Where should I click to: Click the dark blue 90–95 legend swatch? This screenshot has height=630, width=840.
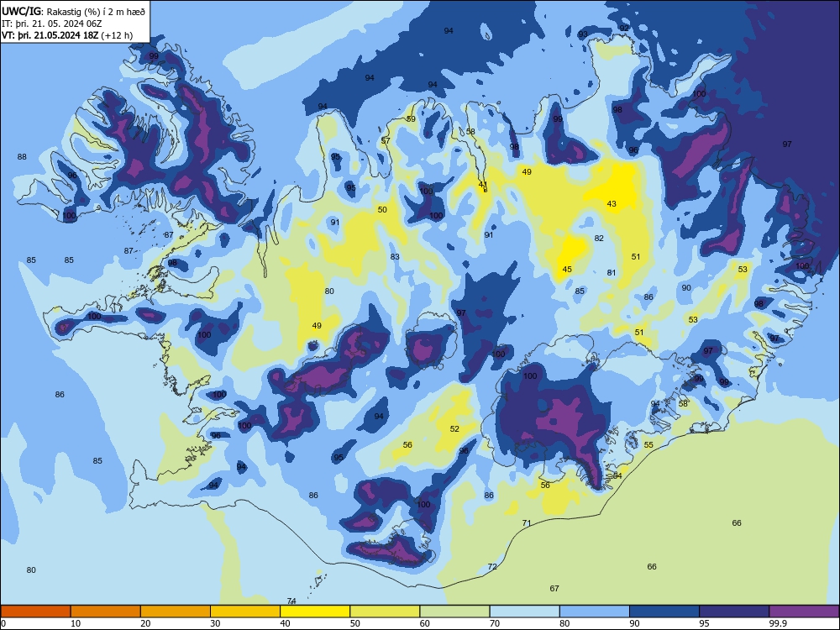coord(664,612)
